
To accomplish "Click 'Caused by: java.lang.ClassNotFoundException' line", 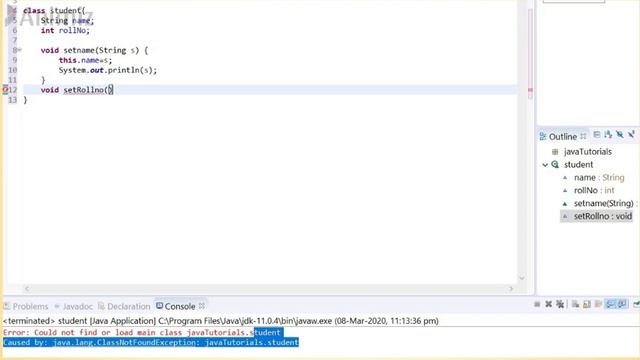I will coord(151,342).
